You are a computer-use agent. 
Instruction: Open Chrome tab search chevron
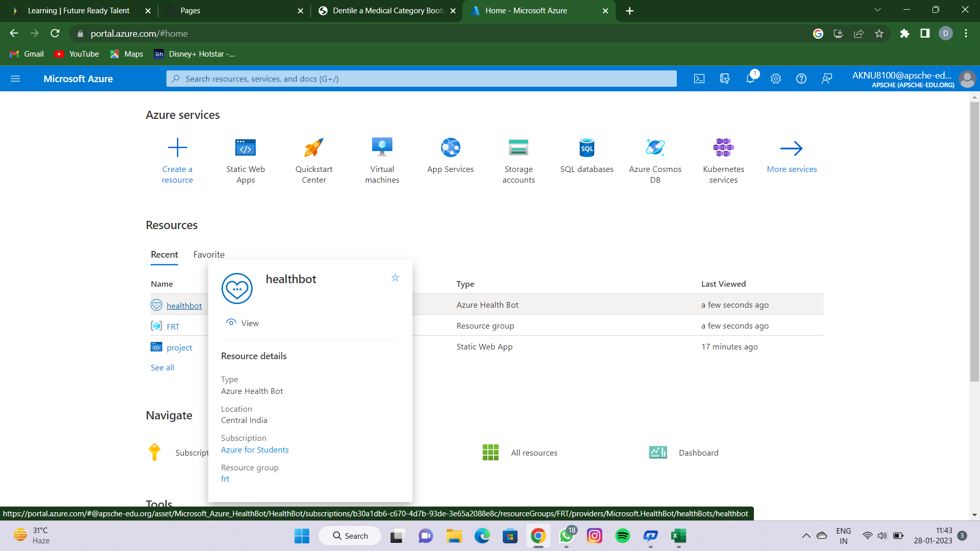pyautogui.click(x=877, y=10)
